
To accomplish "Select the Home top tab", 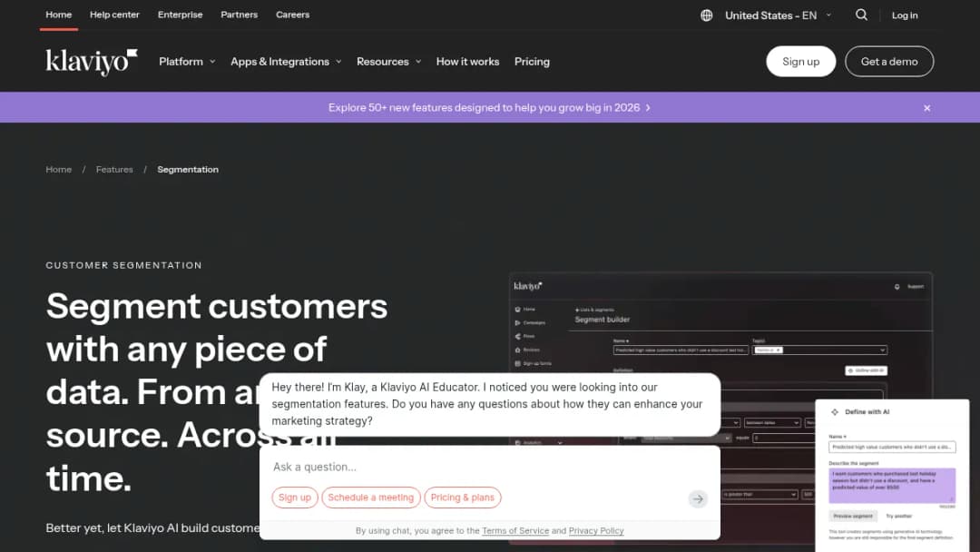I will (x=59, y=15).
